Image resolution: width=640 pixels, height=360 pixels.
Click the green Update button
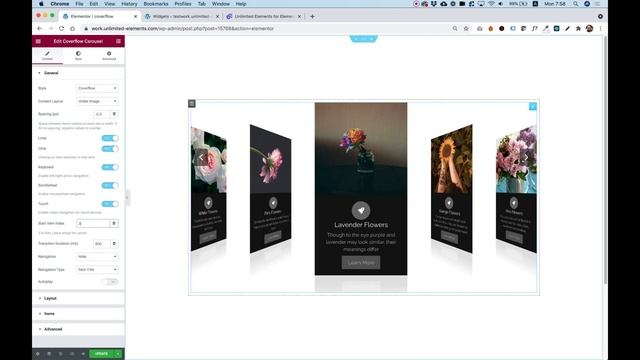101,354
